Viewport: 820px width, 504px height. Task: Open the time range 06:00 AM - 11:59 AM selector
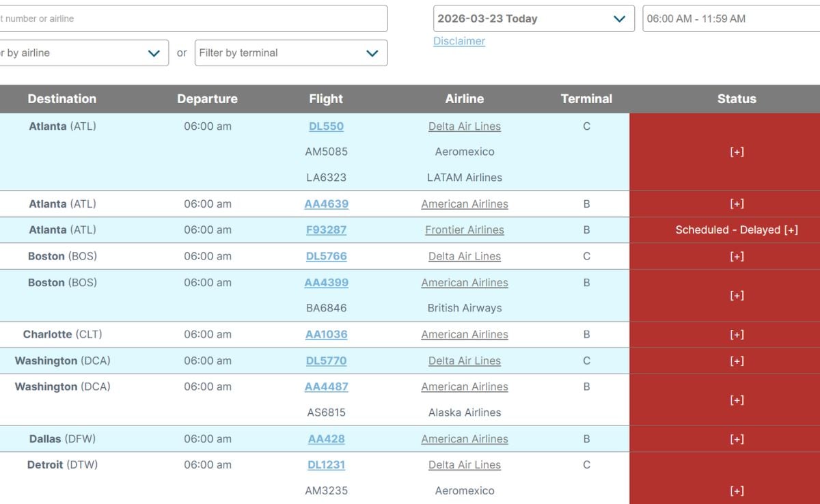click(x=730, y=19)
